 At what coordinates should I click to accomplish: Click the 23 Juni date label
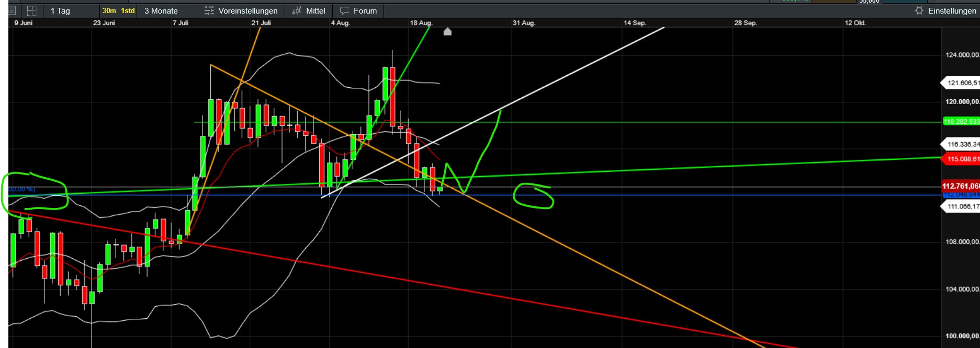pyautogui.click(x=104, y=23)
